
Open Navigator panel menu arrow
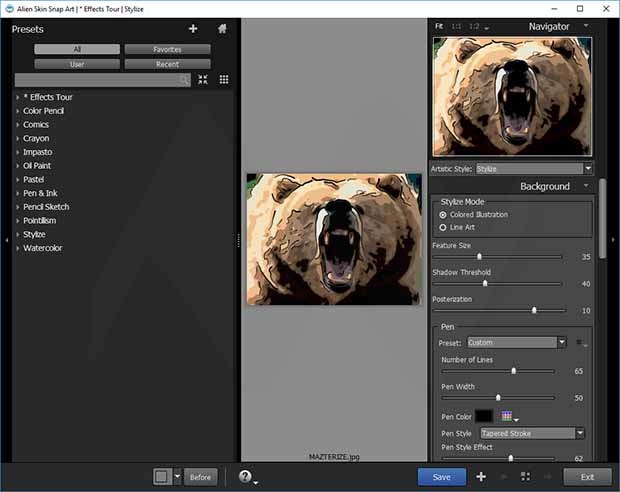[x=586, y=26]
